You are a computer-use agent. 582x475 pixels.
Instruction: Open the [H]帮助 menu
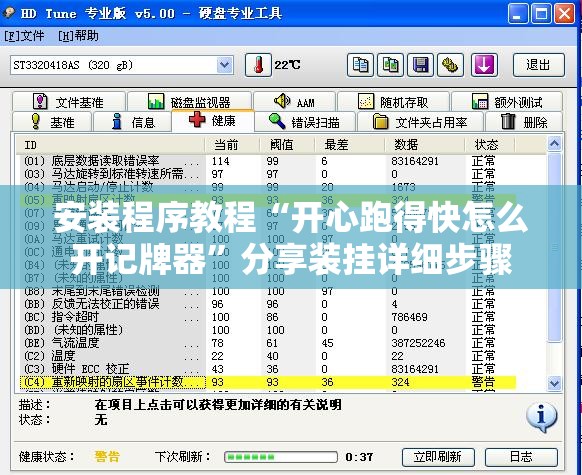pyautogui.click(x=78, y=36)
